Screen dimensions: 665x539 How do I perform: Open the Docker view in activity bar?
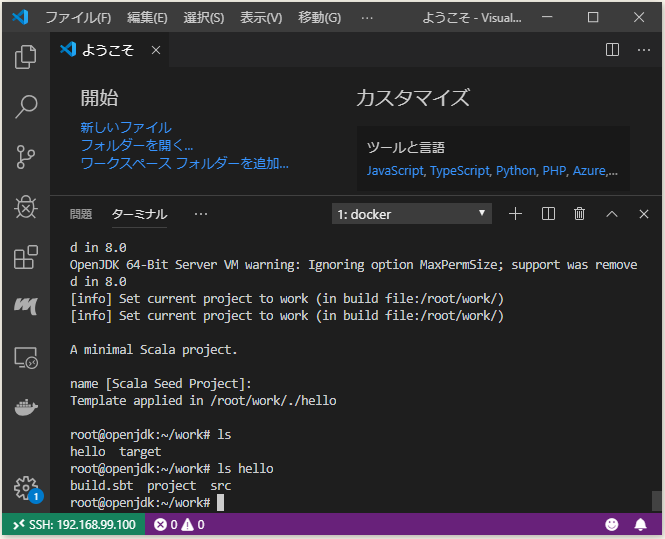click(26, 408)
